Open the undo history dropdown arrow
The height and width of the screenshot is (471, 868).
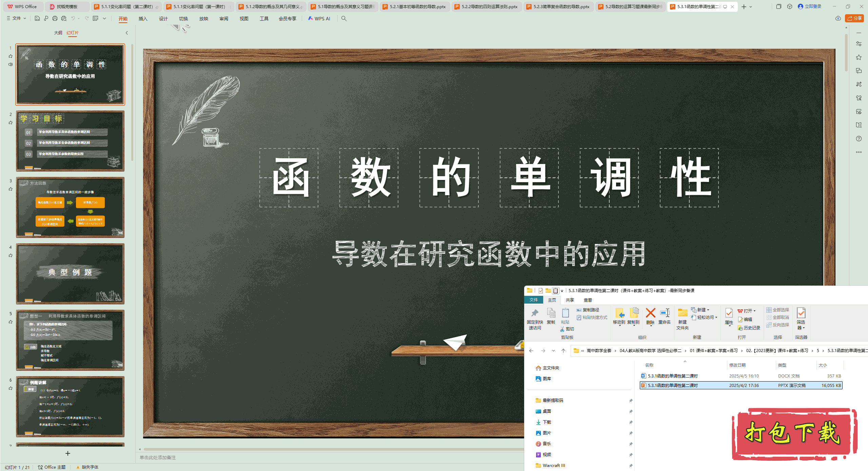pyautogui.click(x=79, y=18)
